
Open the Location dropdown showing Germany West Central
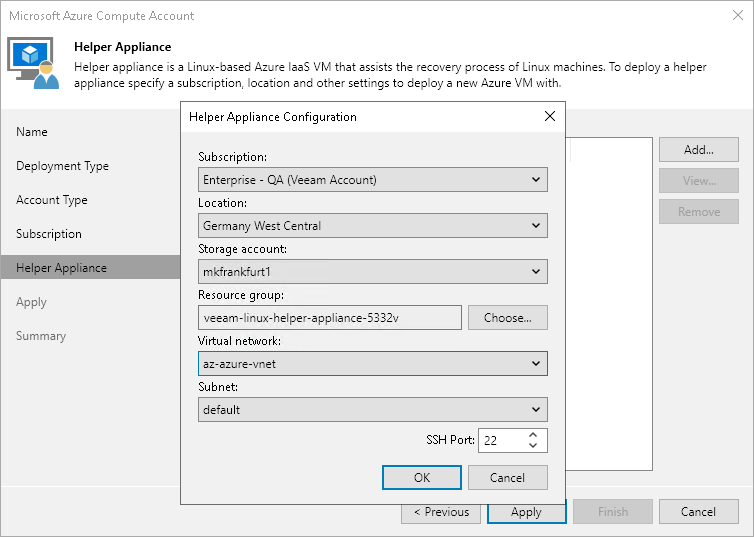tap(373, 225)
